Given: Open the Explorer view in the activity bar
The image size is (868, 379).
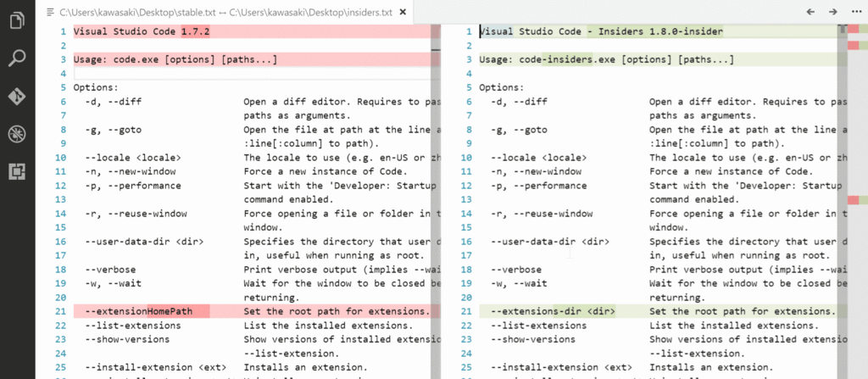Looking at the screenshot, I should pos(17,21).
